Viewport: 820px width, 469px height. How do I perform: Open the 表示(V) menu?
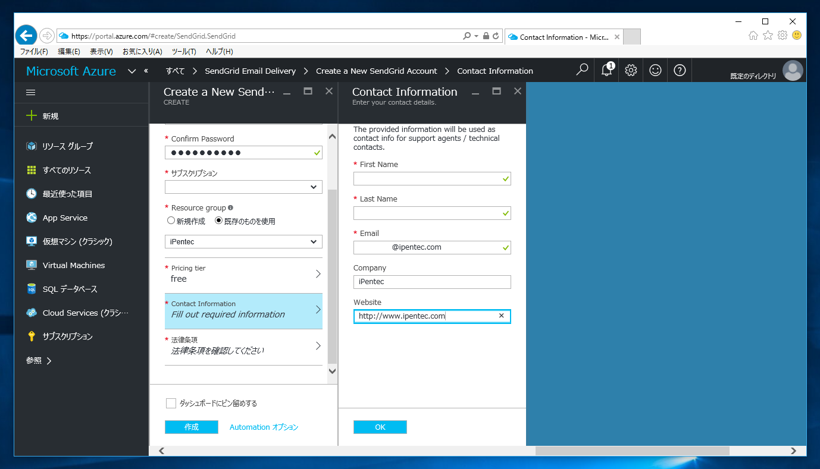click(101, 52)
